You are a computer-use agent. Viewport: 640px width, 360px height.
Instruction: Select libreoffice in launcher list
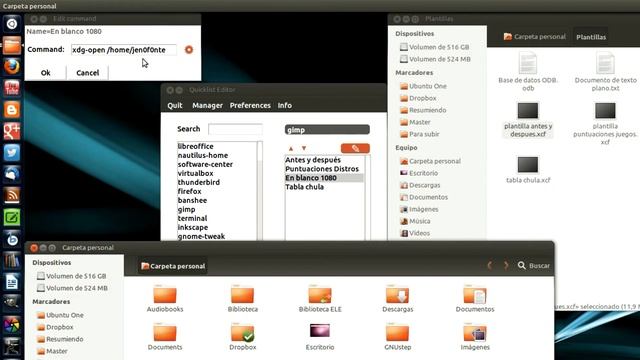click(x=196, y=146)
